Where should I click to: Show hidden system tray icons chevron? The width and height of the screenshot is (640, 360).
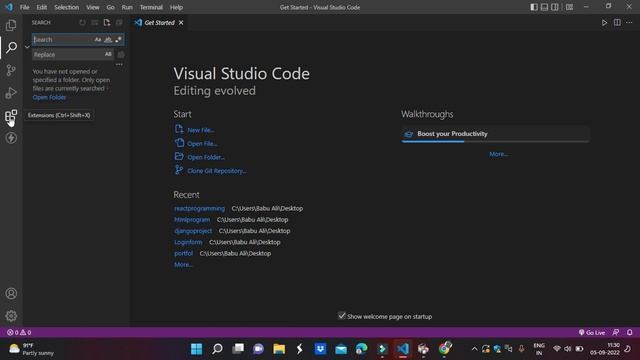[474, 349]
